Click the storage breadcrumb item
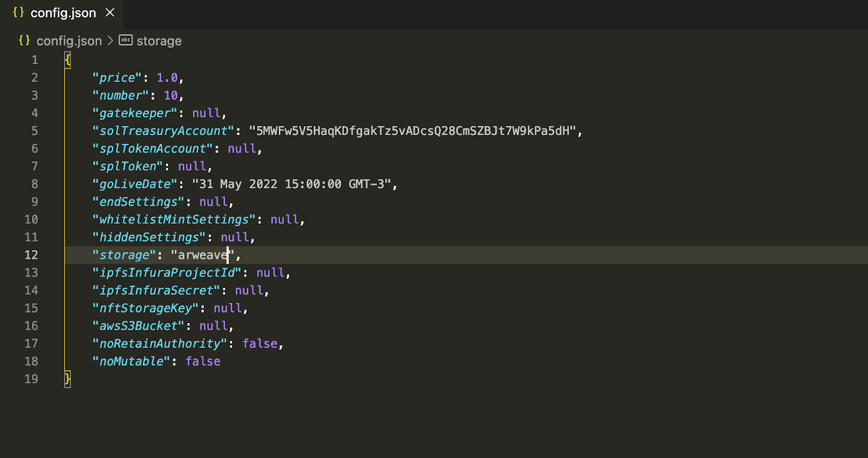 [x=159, y=41]
